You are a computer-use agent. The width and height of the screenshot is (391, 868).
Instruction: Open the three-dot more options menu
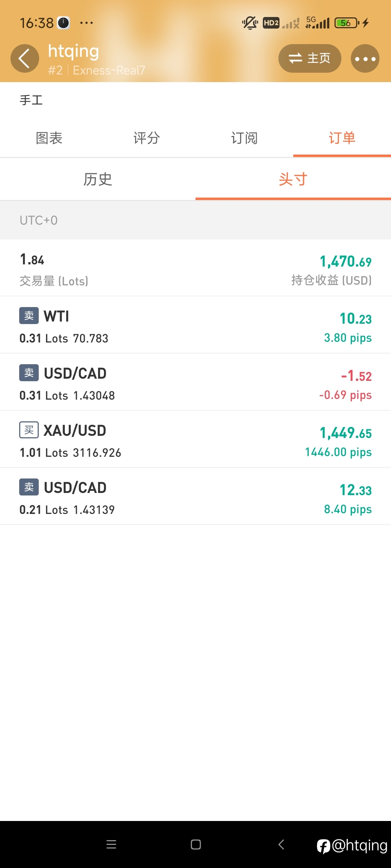[x=365, y=59]
